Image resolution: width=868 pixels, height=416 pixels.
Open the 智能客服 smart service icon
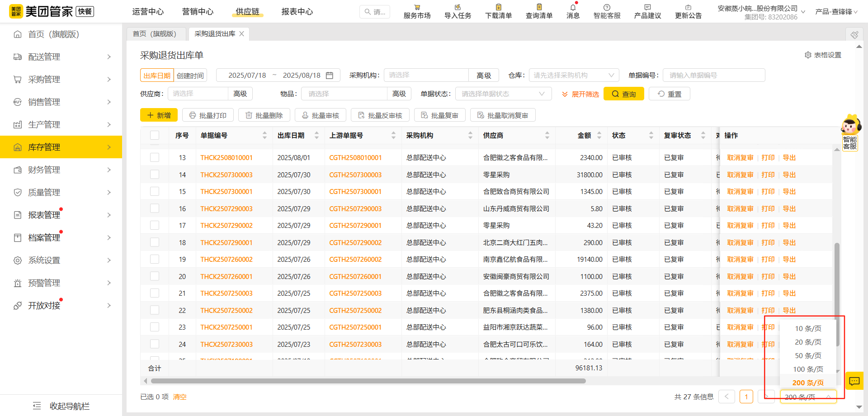point(607,11)
